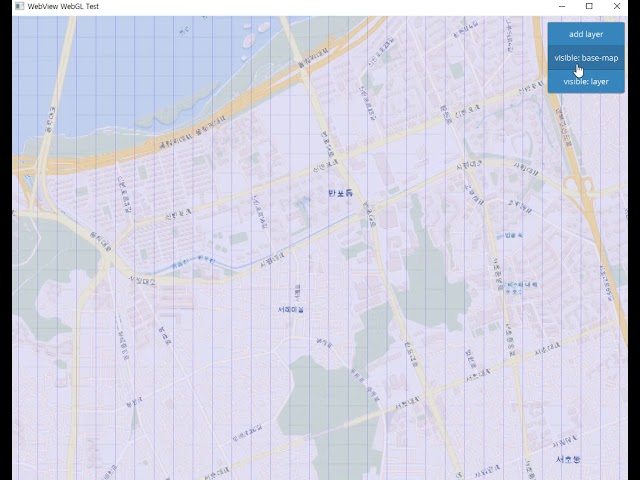Viewport: 640px width, 480px height.
Task: Close the WebView WebGL Test window
Action: pos(617,6)
